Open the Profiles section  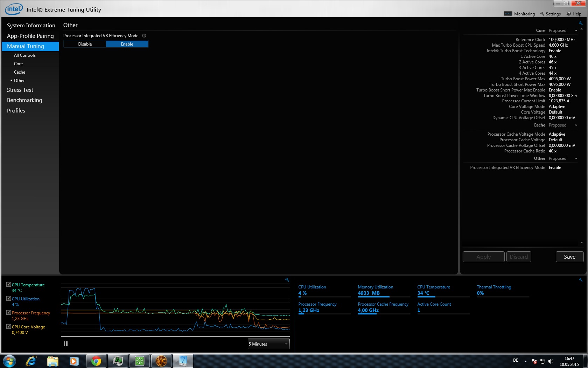tap(16, 111)
